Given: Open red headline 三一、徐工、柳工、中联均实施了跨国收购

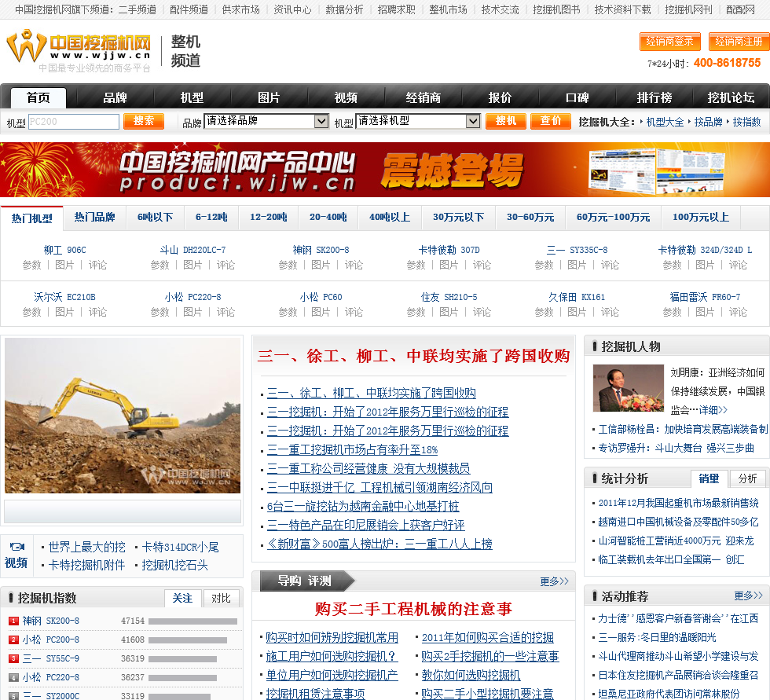Looking at the screenshot, I should coord(413,356).
